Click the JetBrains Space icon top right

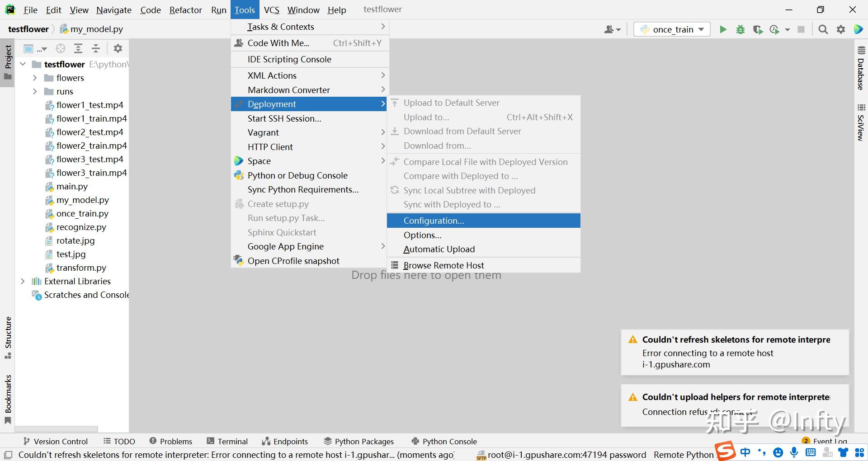pyautogui.click(x=858, y=29)
